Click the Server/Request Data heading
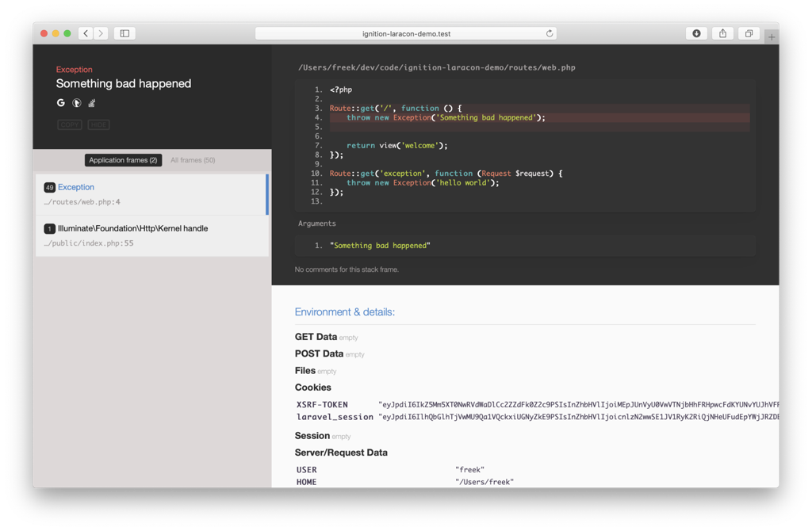This screenshot has width=812, height=531. [x=341, y=453]
